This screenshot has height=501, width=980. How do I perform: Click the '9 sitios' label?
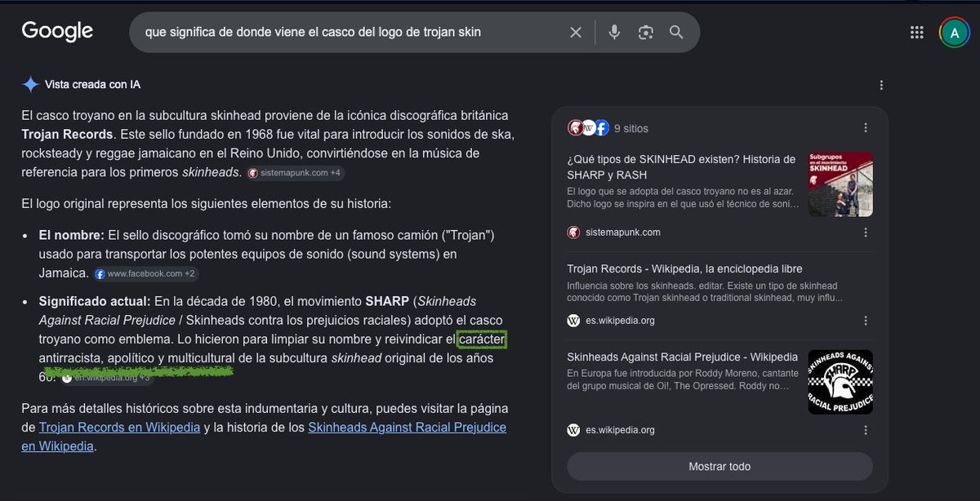(x=631, y=128)
